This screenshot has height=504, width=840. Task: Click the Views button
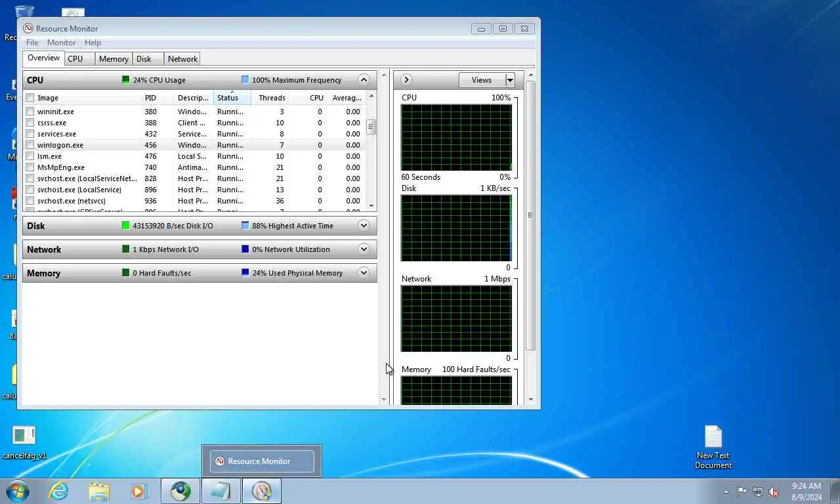482,80
